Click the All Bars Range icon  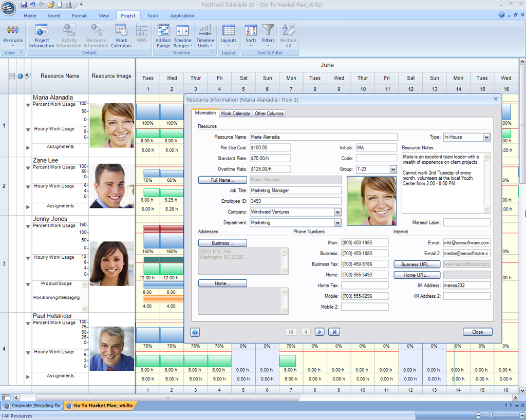click(163, 35)
